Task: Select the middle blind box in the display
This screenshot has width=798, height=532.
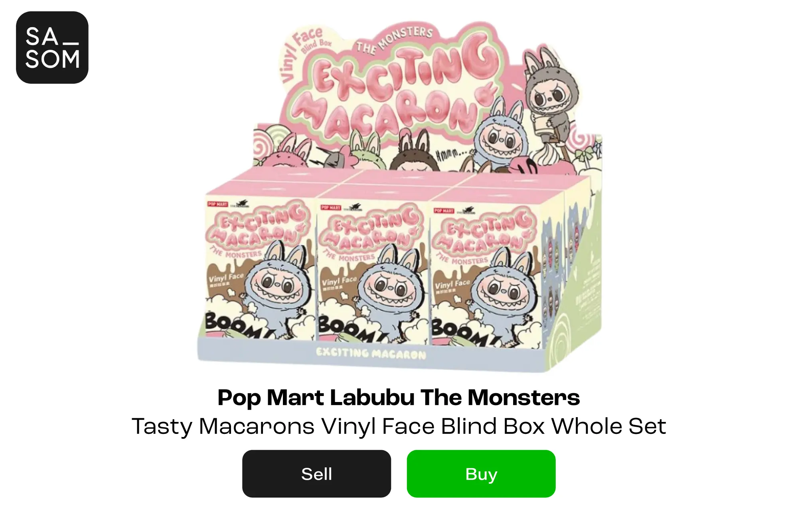Action: click(373, 275)
